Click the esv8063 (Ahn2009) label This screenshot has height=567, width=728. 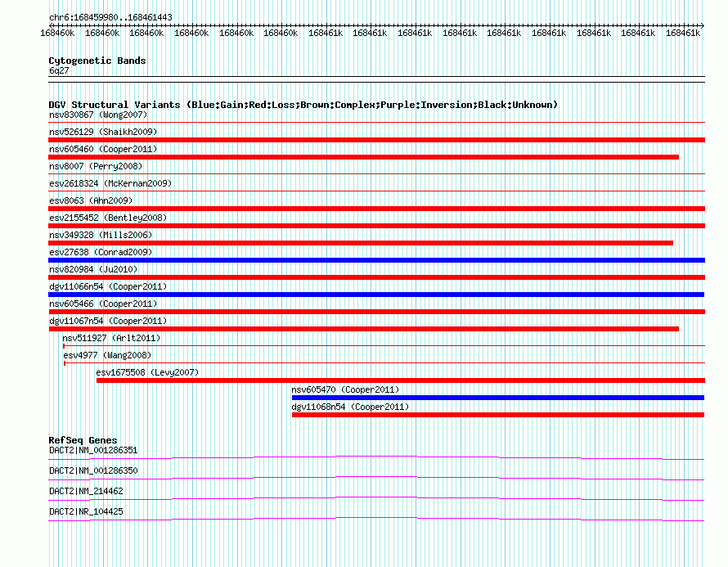[91, 200]
